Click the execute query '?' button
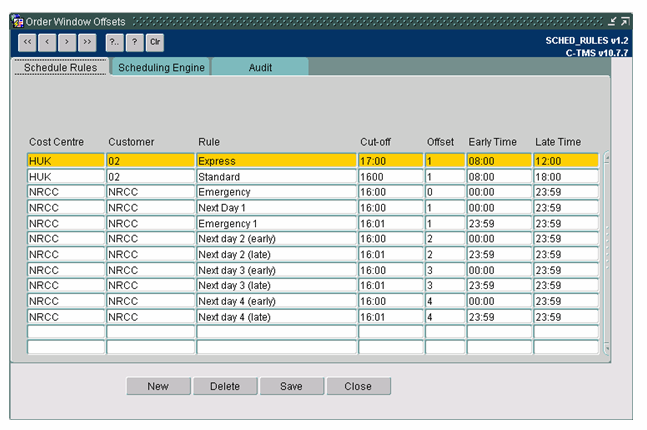The image size is (647, 430). pos(135,43)
